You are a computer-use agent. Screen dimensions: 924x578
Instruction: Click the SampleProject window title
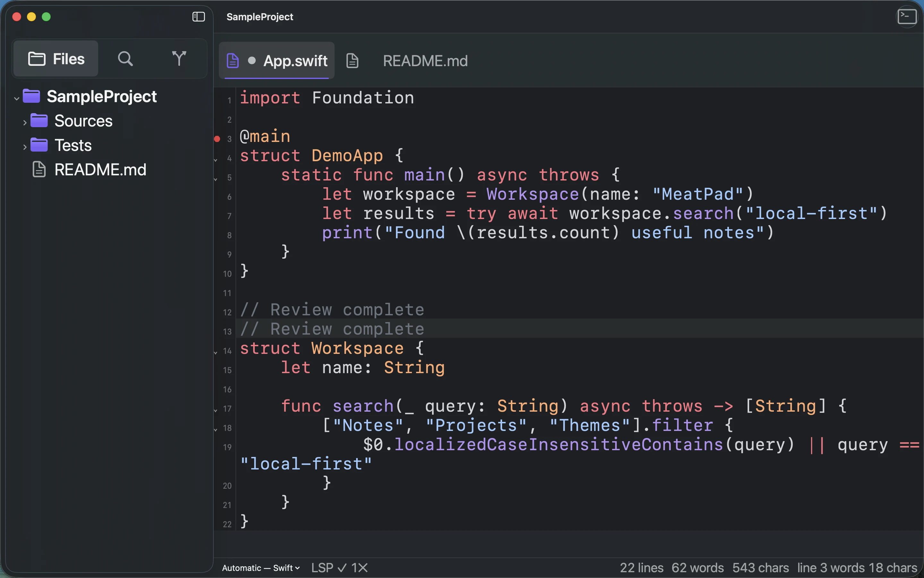click(x=260, y=17)
